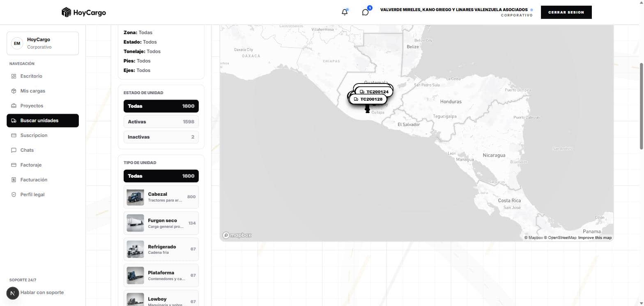This screenshot has width=644, height=306.
Task: Open the HoyCargo Corporativo account card
Action: pos(43,43)
